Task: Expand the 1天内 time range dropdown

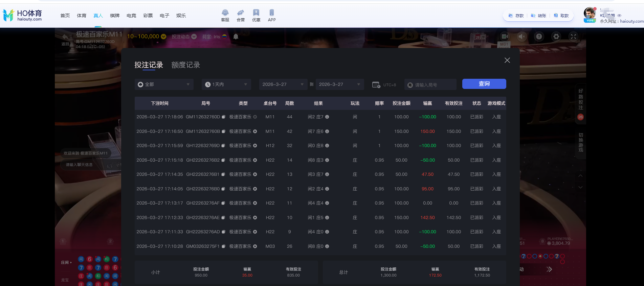Action: 226,85
